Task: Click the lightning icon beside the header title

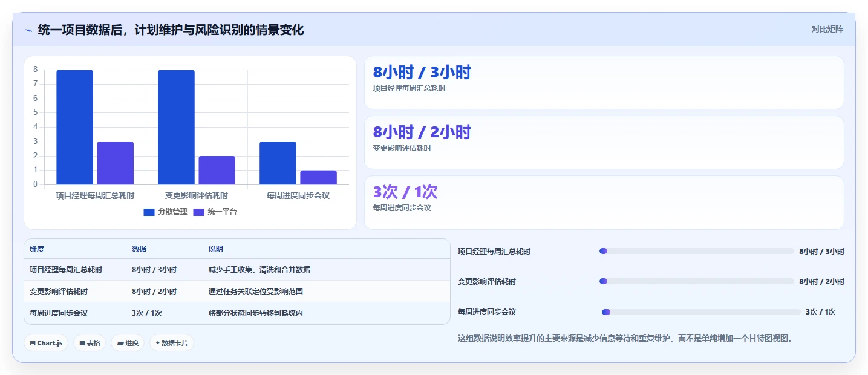Action: 29,30
